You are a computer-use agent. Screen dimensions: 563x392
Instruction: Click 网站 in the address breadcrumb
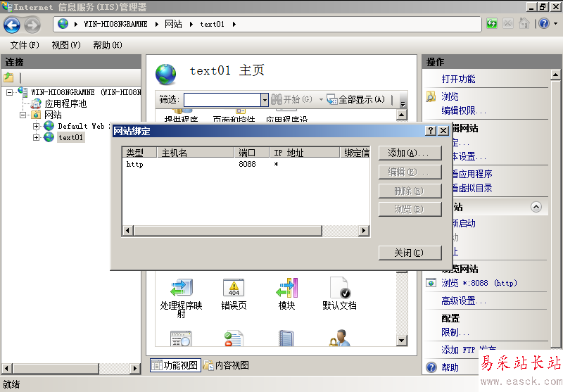[x=173, y=24]
